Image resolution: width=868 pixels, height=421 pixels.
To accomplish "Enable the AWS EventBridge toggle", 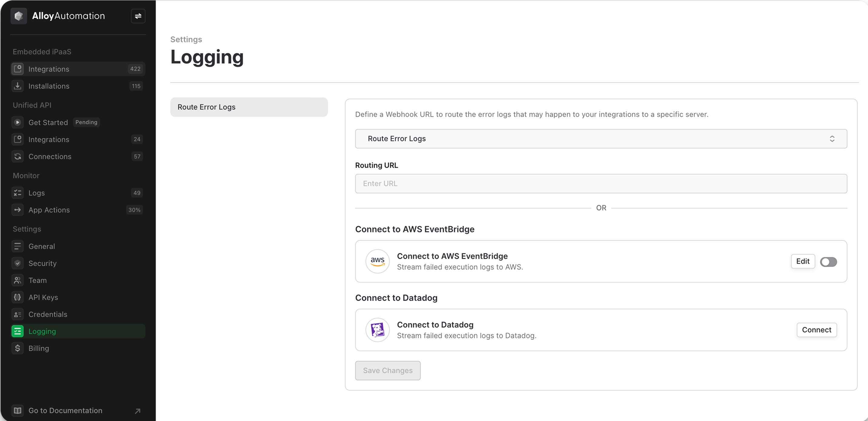I will pyautogui.click(x=828, y=262).
